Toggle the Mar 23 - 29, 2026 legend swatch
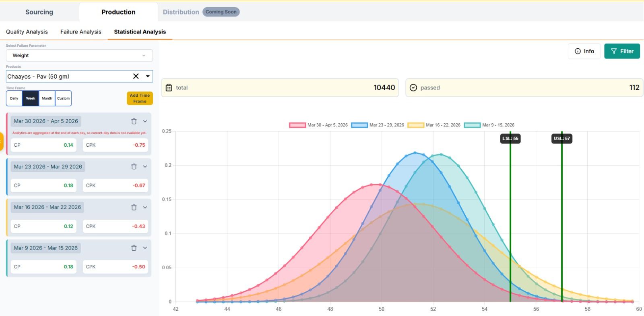This screenshot has height=316, width=644. pyautogui.click(x=359, y=125)
